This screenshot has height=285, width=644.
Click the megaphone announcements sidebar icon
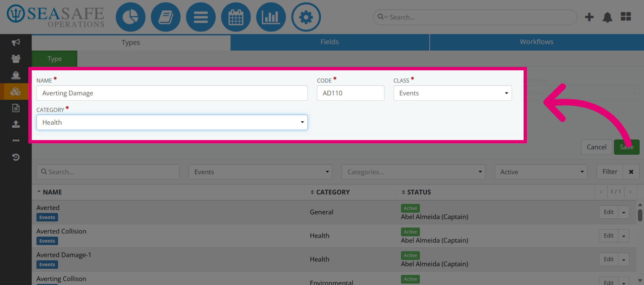16,42
